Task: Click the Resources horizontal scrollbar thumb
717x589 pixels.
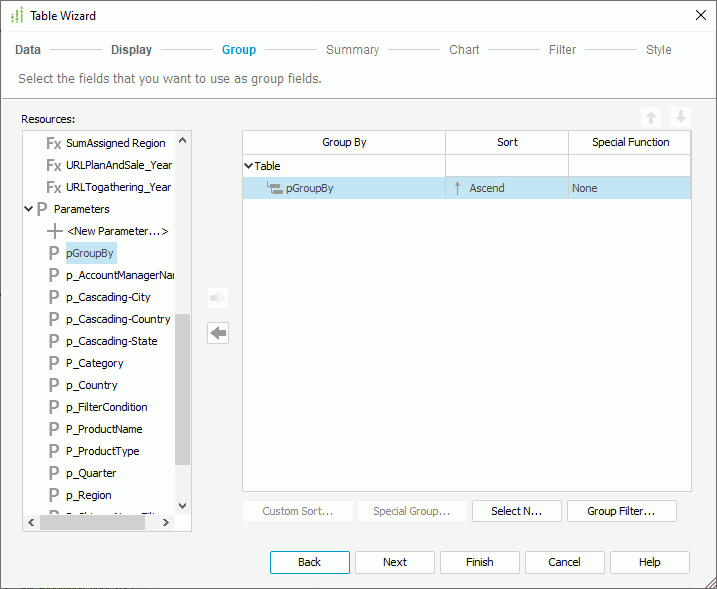Action: pos(92,522)
